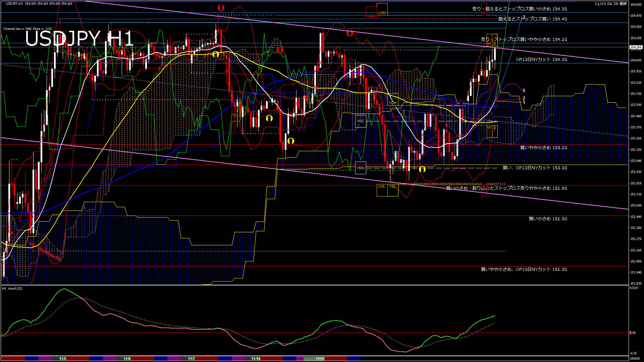Click the YDH label box on the chart
This screenshot has height=362, width=644.
(393, 103)
